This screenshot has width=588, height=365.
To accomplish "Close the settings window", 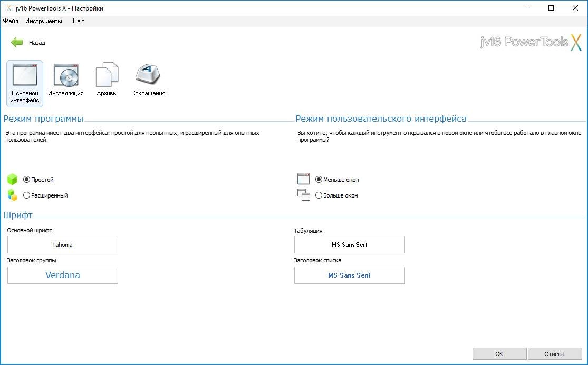I will [575, 8].
